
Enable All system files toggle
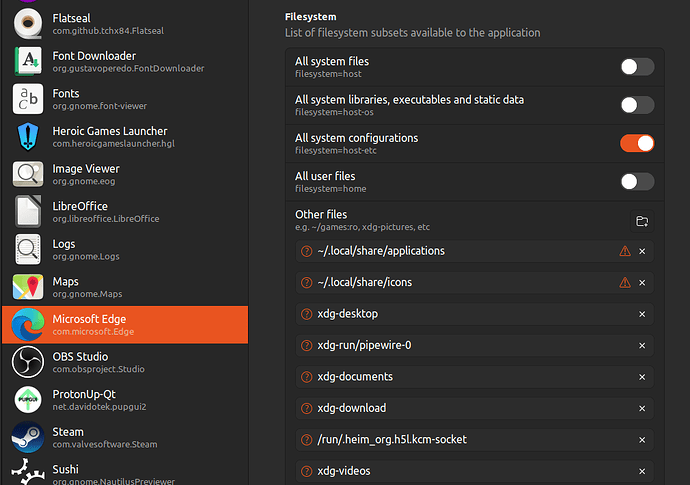click(637, 67)
